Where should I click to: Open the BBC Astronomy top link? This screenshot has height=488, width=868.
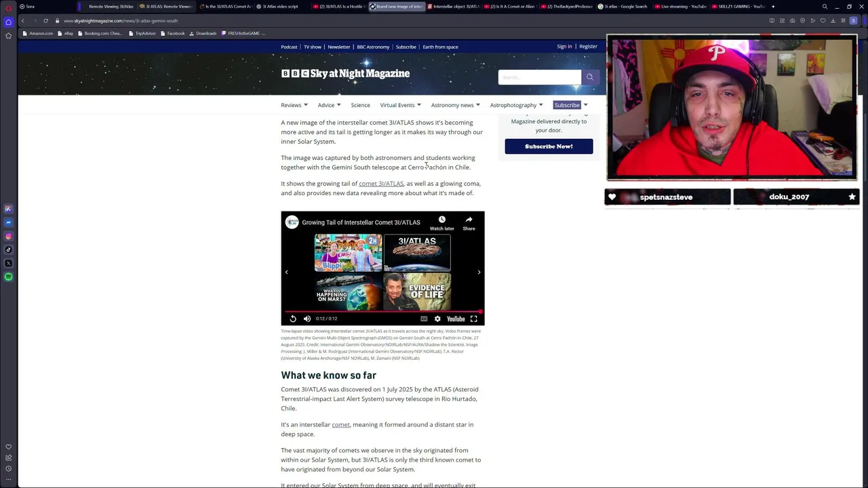pos(373,47)
